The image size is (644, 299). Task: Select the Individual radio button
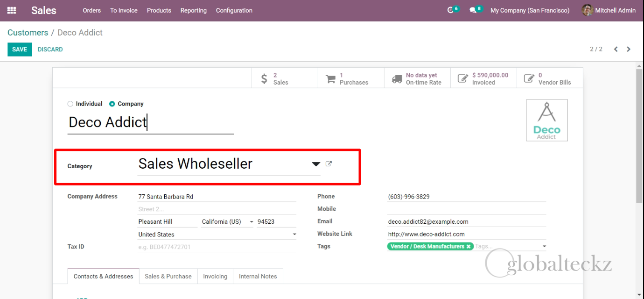coord(70,104)
